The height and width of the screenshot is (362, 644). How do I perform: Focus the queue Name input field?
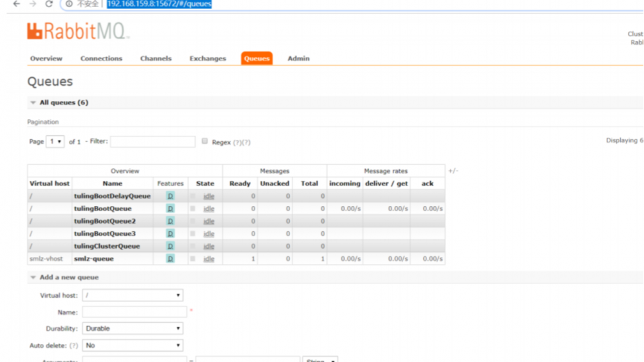click(135, 312)
